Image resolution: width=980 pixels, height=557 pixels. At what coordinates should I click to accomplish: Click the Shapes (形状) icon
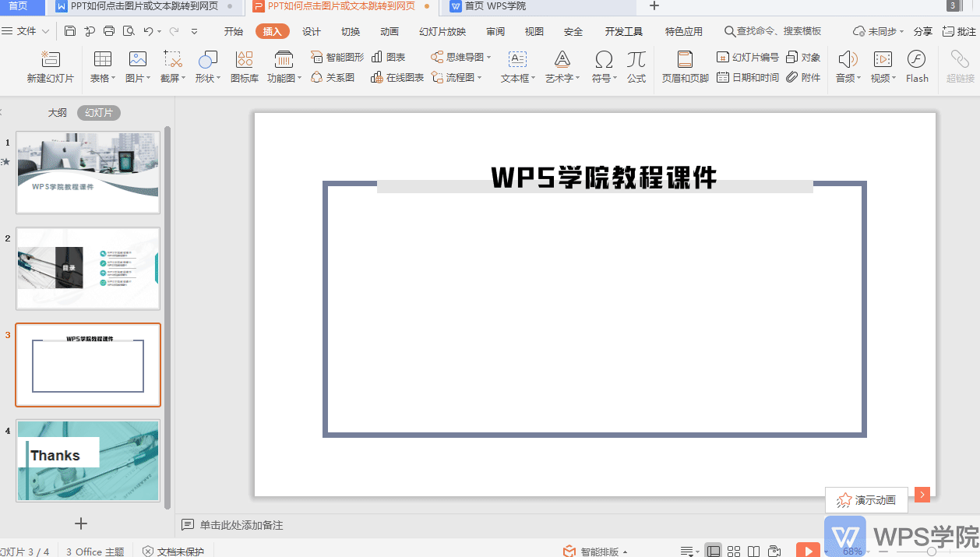point(207,59)
